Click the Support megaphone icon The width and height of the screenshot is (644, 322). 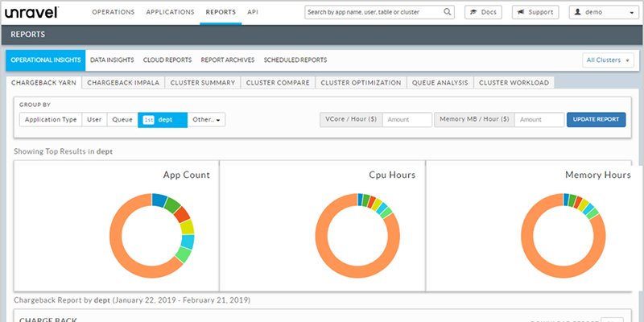click(521, 12)
